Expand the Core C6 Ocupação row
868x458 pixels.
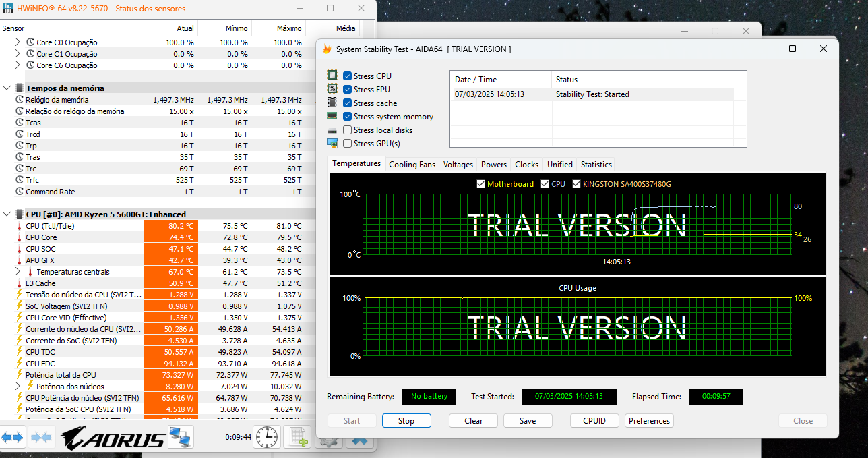click(18, 65)
